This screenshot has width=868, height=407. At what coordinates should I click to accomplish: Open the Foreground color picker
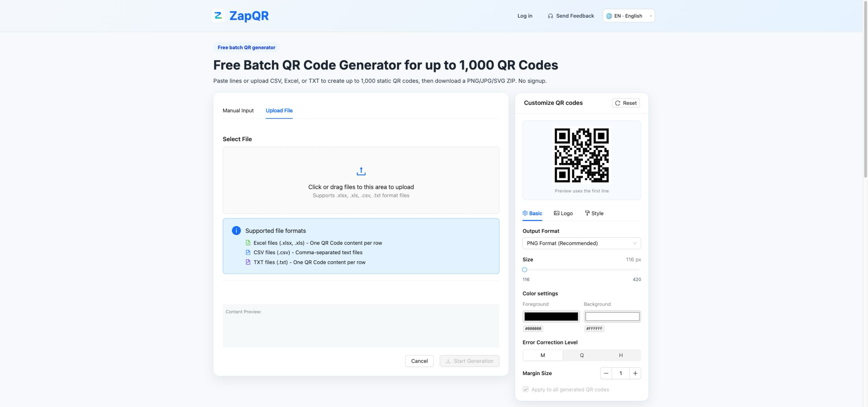pos(551,317)
